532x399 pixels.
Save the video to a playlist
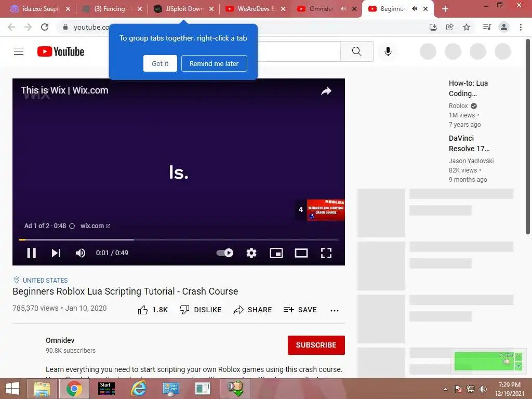point(300,310)
